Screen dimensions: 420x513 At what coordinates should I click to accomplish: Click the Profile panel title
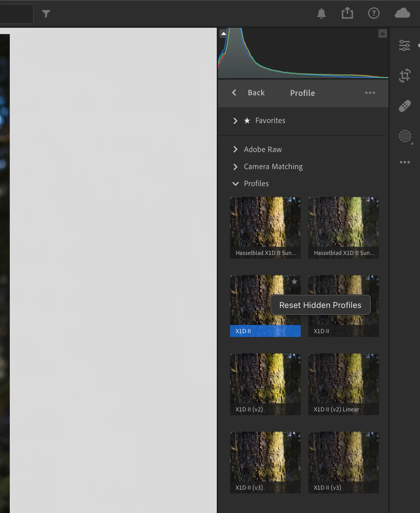[x=302, y=93]
